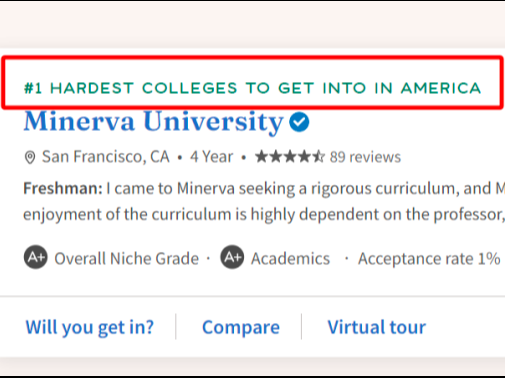This screenshot has width=505, height=378.
Task: Open the Virtual tour link
Action: pyautogui.click(x=377, y=327)
